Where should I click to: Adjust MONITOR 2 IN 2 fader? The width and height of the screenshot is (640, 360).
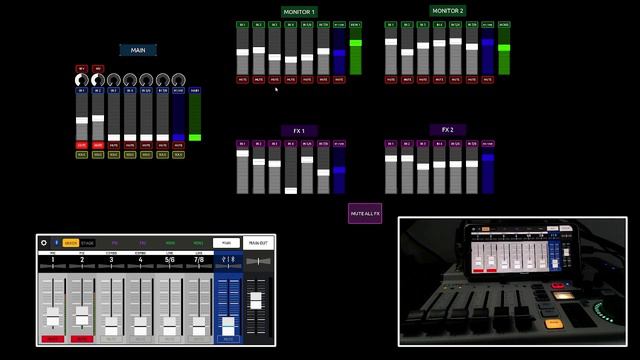coord(407,52)
